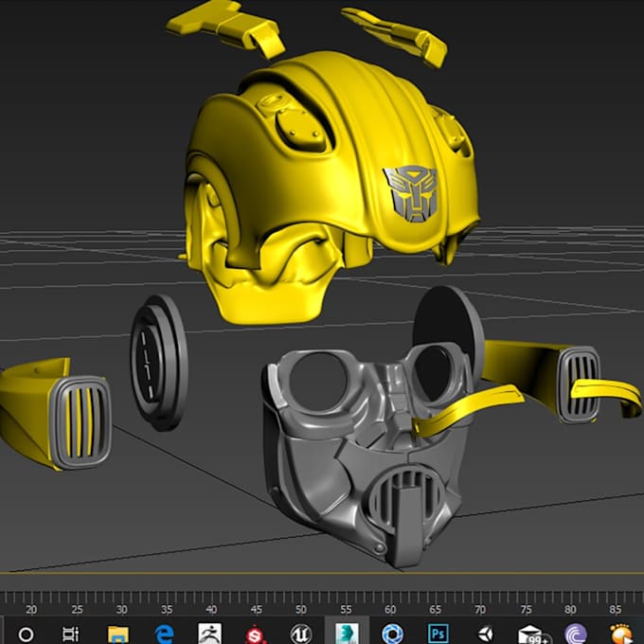Select the yellow curved strip across faceplate
This screenshot has width=644, height=644.
[468, 411]
